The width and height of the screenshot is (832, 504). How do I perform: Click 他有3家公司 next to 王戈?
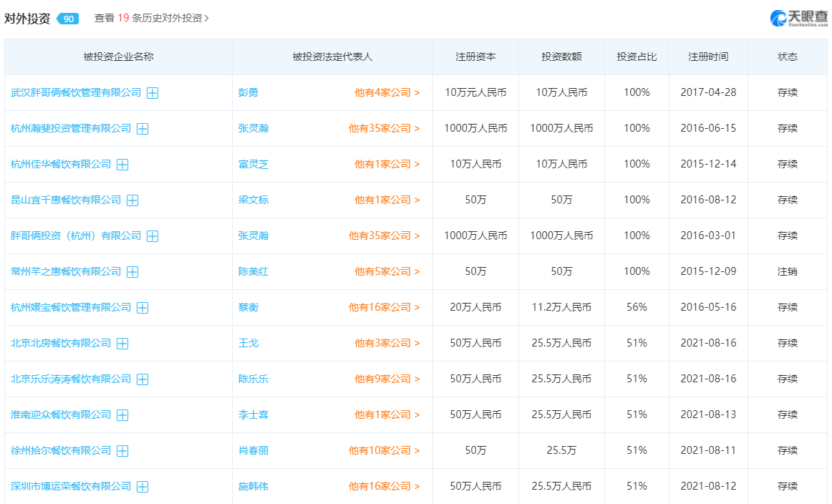pos(387,343)
